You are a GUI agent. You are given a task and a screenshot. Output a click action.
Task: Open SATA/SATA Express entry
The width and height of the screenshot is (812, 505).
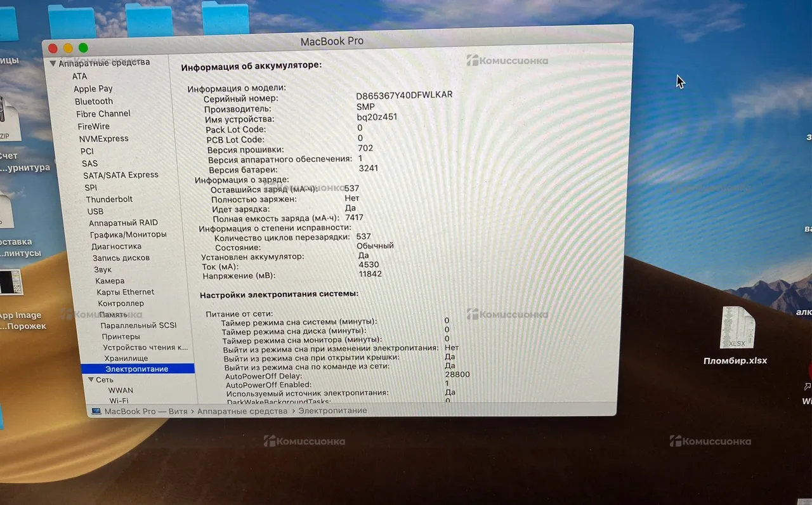coord(121,175)
